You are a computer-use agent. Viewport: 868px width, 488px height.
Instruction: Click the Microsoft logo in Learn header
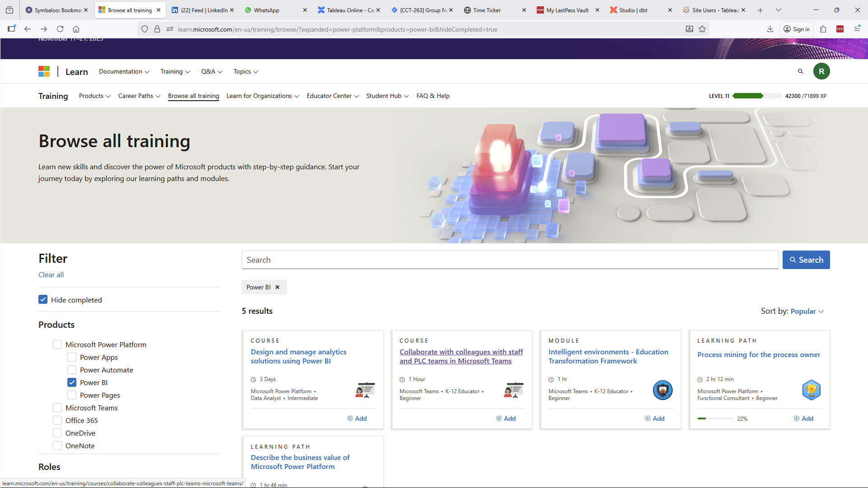(44, 71)
